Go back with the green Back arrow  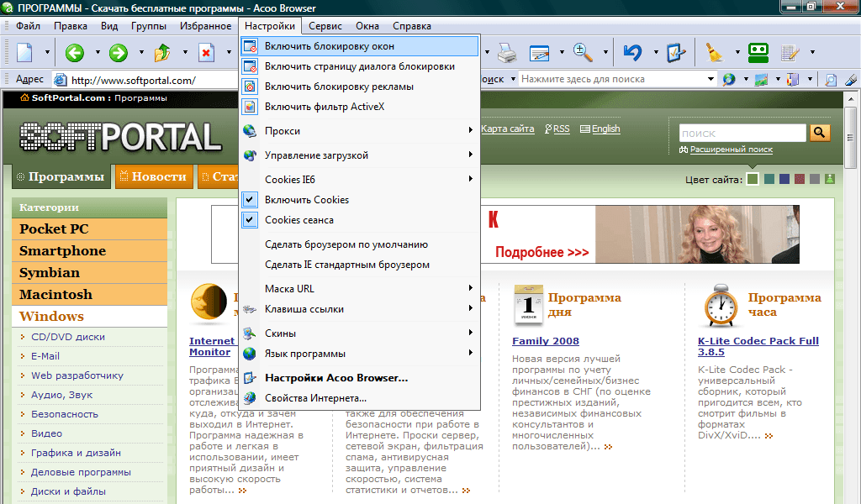(x=75, y=53)
